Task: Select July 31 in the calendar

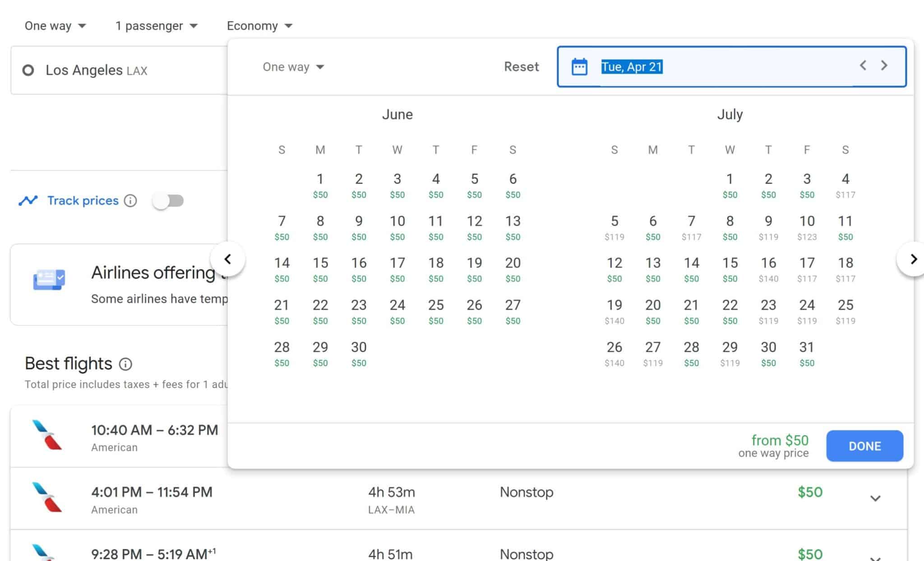Action: tap(807, 353)
